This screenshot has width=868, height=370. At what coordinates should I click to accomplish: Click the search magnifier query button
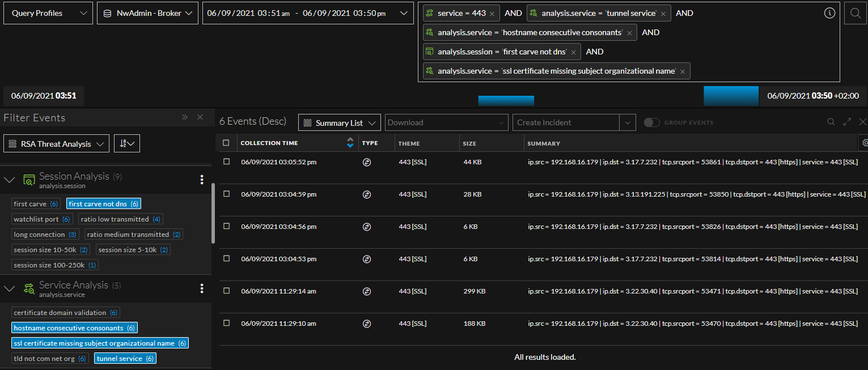[855, 13]
